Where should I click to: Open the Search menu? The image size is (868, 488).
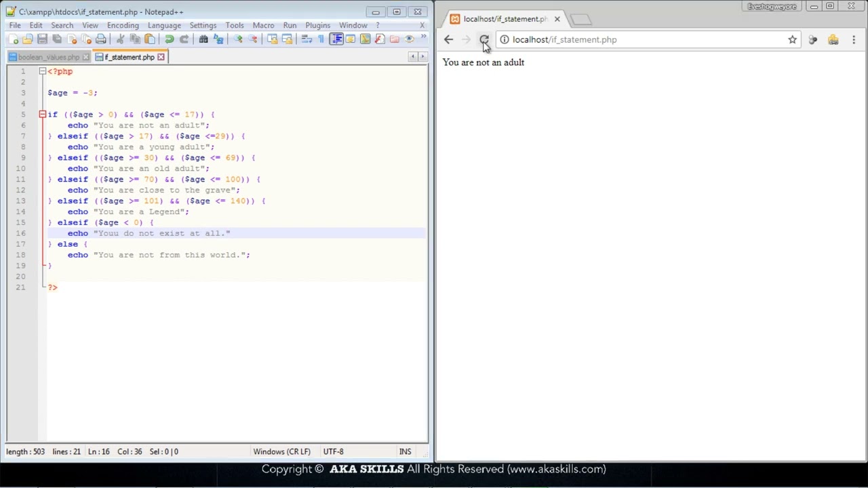[62, 25]
